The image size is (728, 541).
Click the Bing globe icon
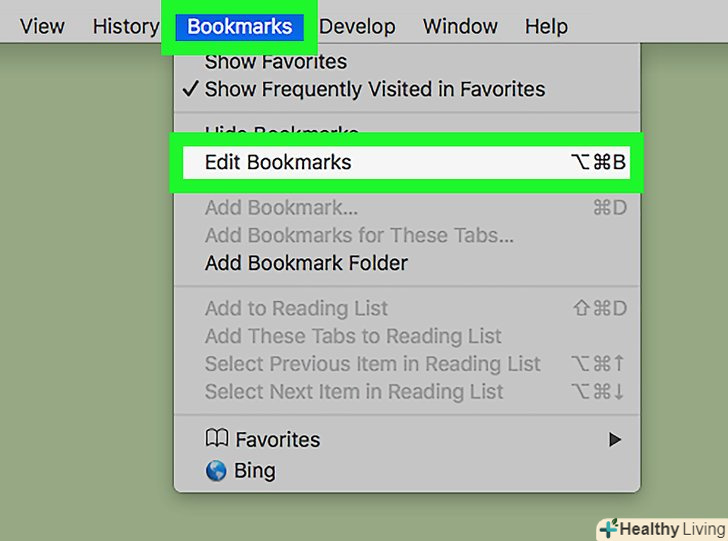[216, 471]
